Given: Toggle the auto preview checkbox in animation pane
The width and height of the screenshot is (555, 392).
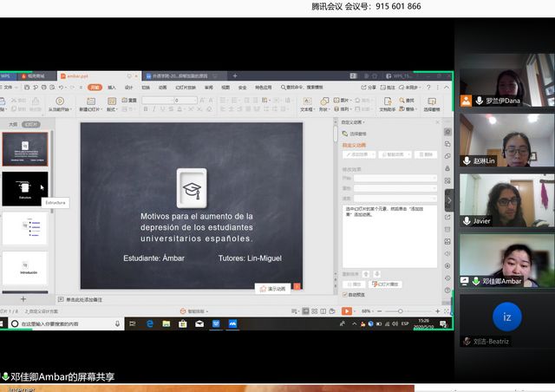Looking at the screenshot, I should (x=345, y=295).
